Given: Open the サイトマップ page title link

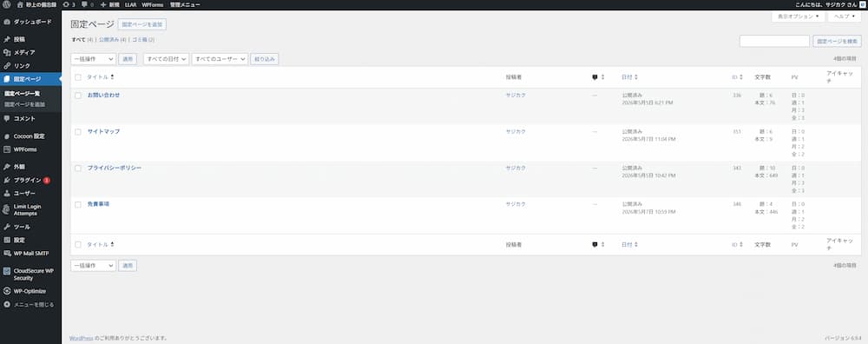Looking at the screenshot, I should (x=103, y=132).
